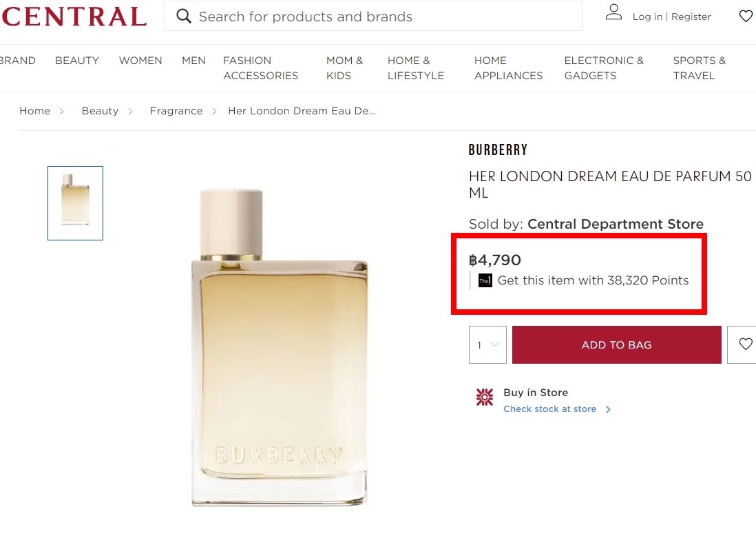Viewport: 756px width, 538px height.
Task: Click the ADD TO BAG button
Action: coord(616,344)
